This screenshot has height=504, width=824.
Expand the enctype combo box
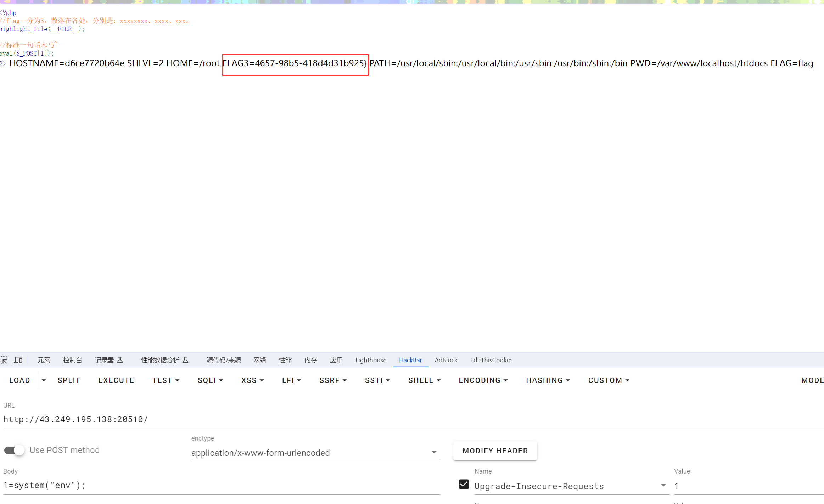(434, 452)
